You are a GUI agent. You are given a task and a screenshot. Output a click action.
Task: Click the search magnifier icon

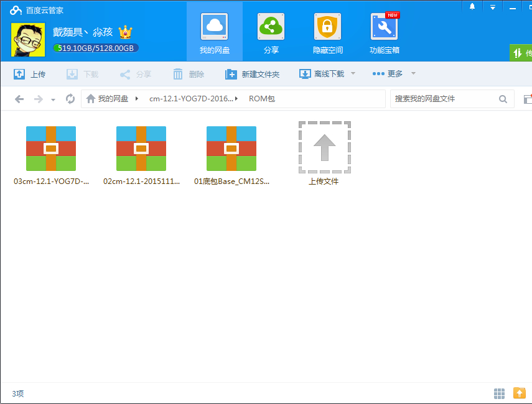pyautogui.click(x=503, y=99)
